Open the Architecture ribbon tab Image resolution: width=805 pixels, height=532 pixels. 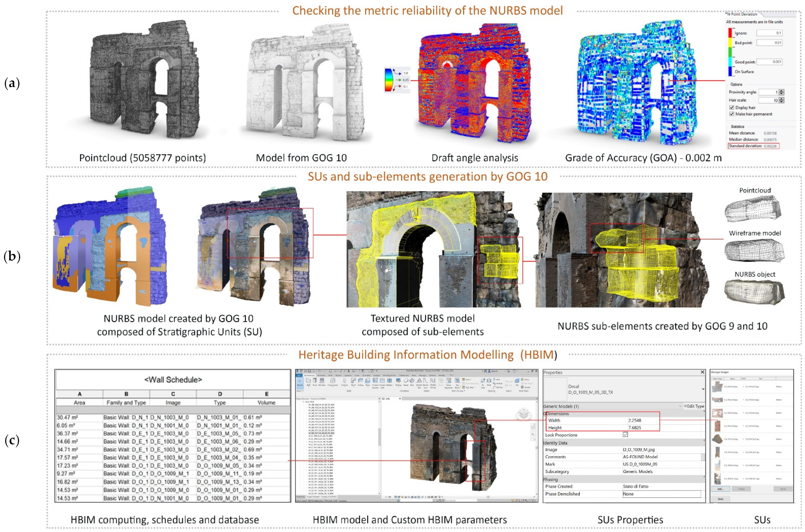coord(309,375)
